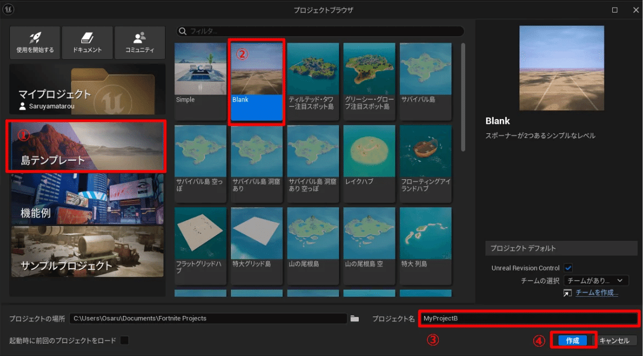The image size is (644, 356).
Task: Choose the サバイバル島 template
Action: [426, 81]
